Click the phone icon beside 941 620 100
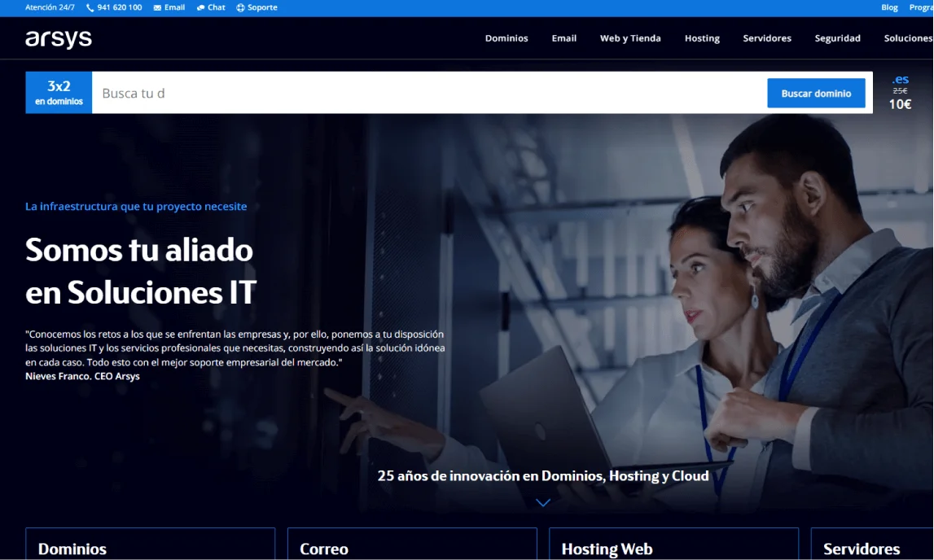The height and width of the screenshot is (560, 934). click(90, 8)
